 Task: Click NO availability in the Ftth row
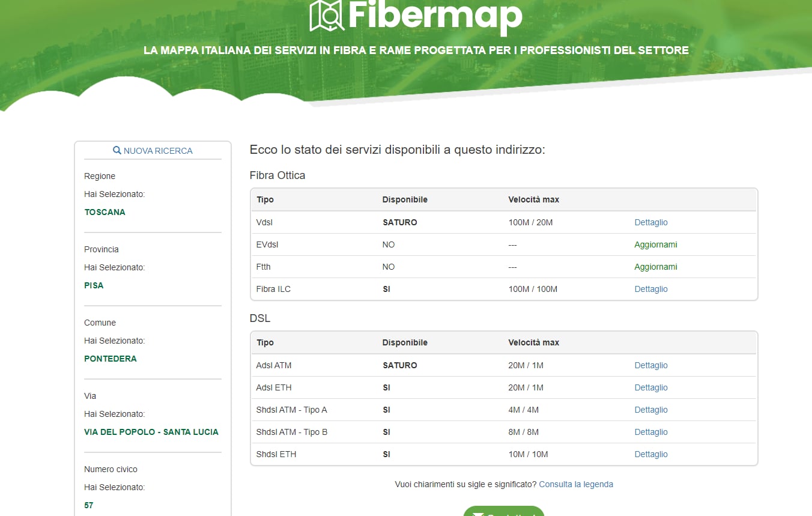(x=389, y=267)
